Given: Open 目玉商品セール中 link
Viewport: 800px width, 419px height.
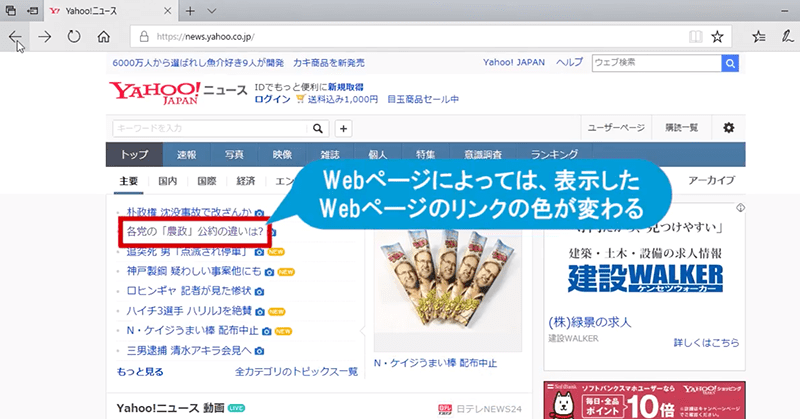Looking at the screenshot, I should pyautogui.click(x=423, y=100).
